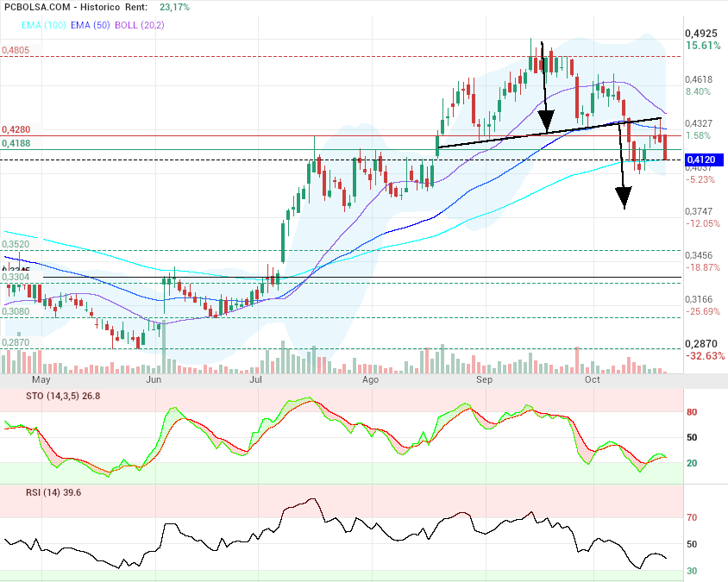This screenshot has height=582, width=728.
Task: Click the Sep month marker on time axis
Action: pyautogui.click(x=484, y=379)
